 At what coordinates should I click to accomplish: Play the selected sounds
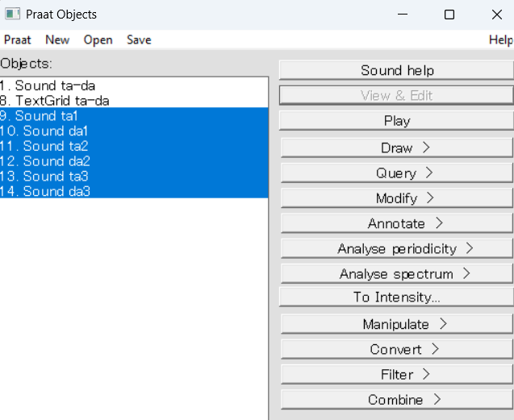397,121
